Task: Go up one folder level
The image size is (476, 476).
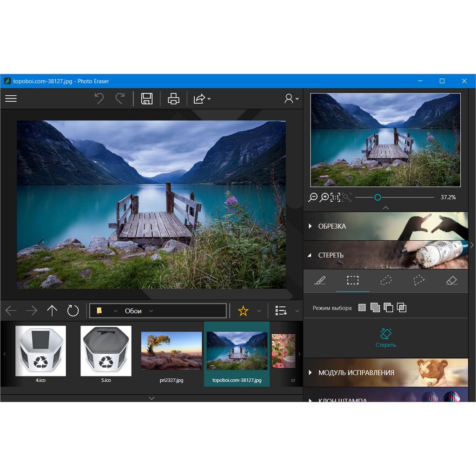Action: point(52,311)
